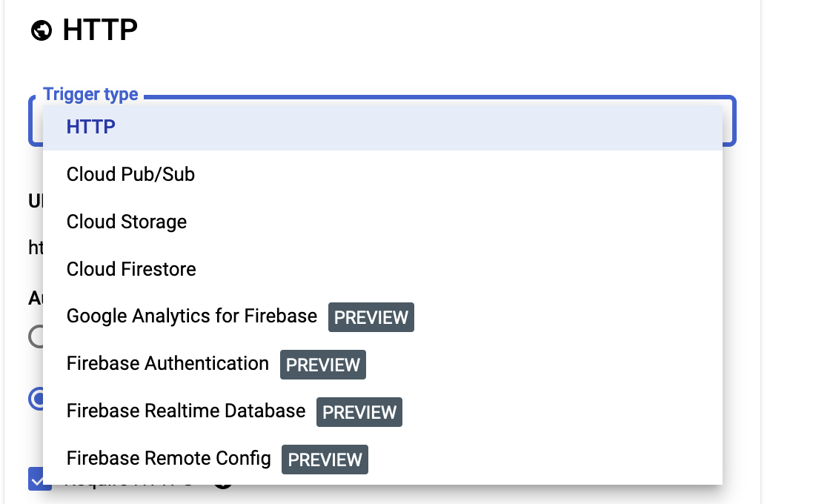
Task: Select Firebase Remote Config option
Action: pos(382,459)
